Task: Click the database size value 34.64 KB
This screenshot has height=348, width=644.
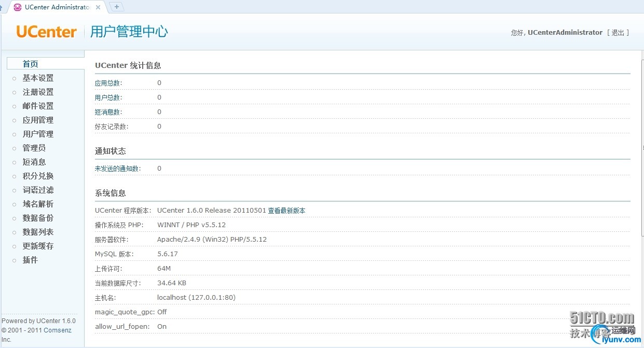Action: pyautogui.click(x=172, y=283)
